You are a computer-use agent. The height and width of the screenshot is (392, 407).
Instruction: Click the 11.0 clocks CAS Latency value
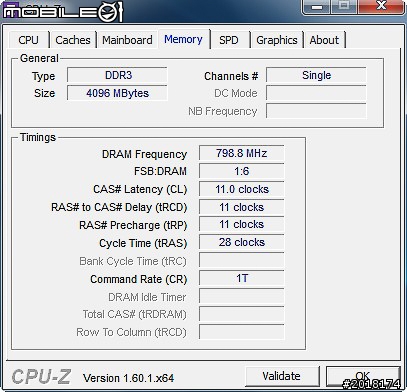(x=242, y=189)
